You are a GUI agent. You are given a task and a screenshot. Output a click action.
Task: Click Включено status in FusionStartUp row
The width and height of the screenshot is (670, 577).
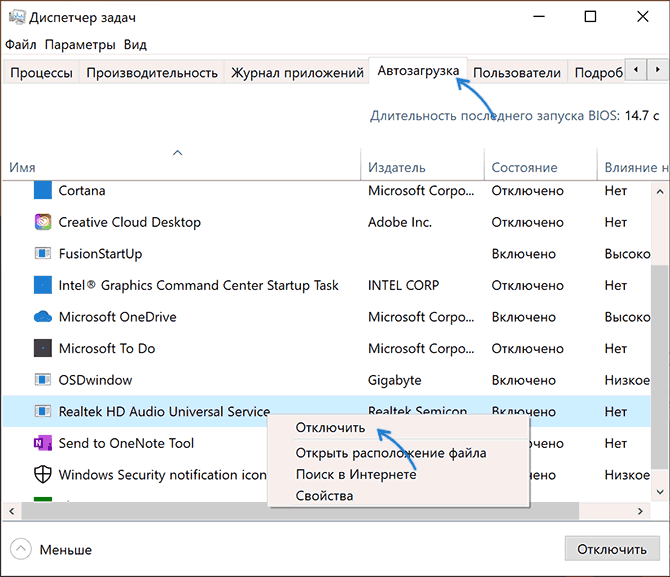point(523,253)
